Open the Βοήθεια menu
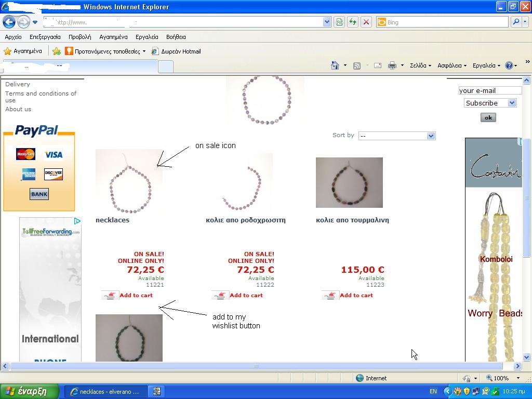This screenshot has height=399, width=532. pyautogui.click(x=176, y=37)
